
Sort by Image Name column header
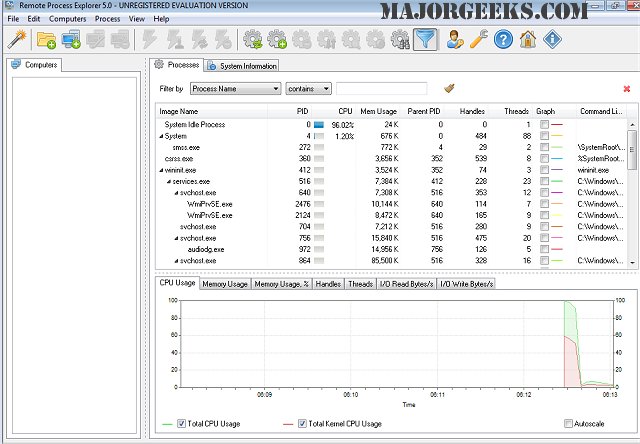point(211,111)
